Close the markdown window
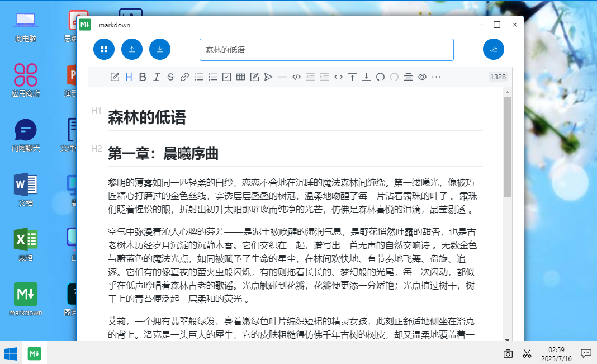This screenshot has width=597, height=364. click(x=515, y=25)
